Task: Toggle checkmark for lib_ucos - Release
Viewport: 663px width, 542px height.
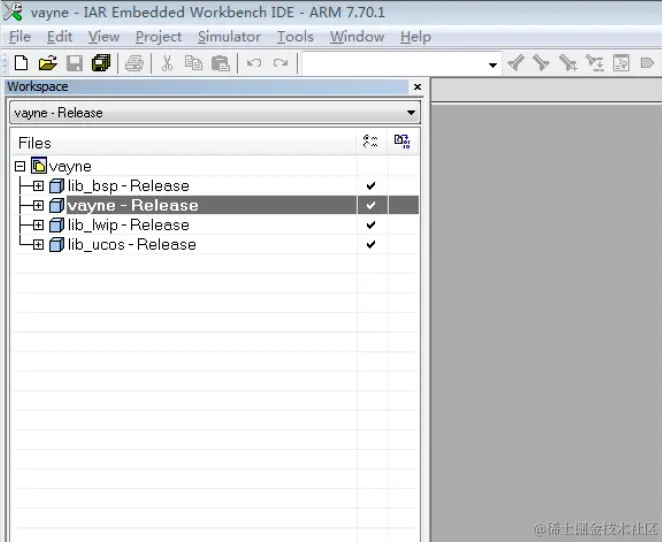Action: [371, 244]
